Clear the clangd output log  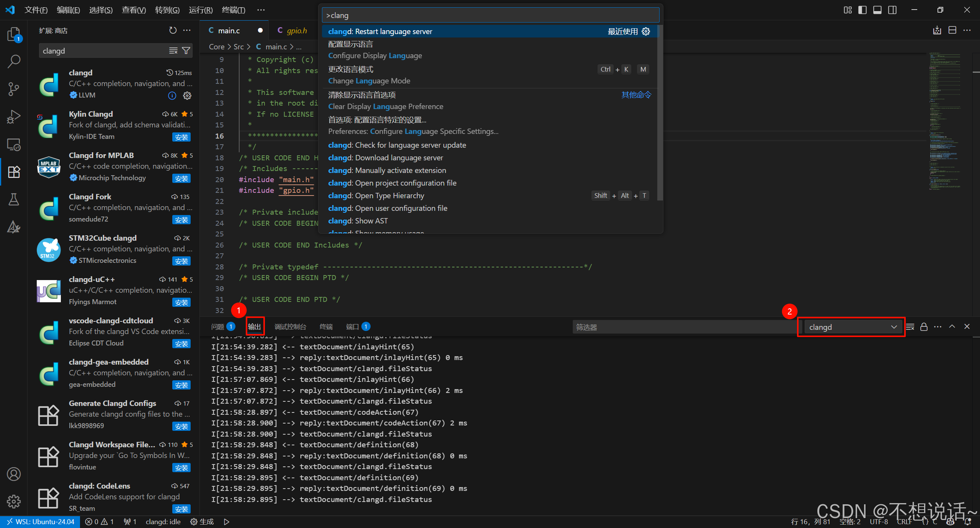tap(910, 327)
